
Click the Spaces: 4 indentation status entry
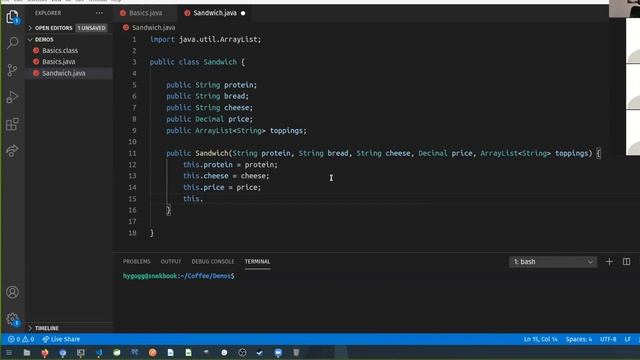[578, 339]
